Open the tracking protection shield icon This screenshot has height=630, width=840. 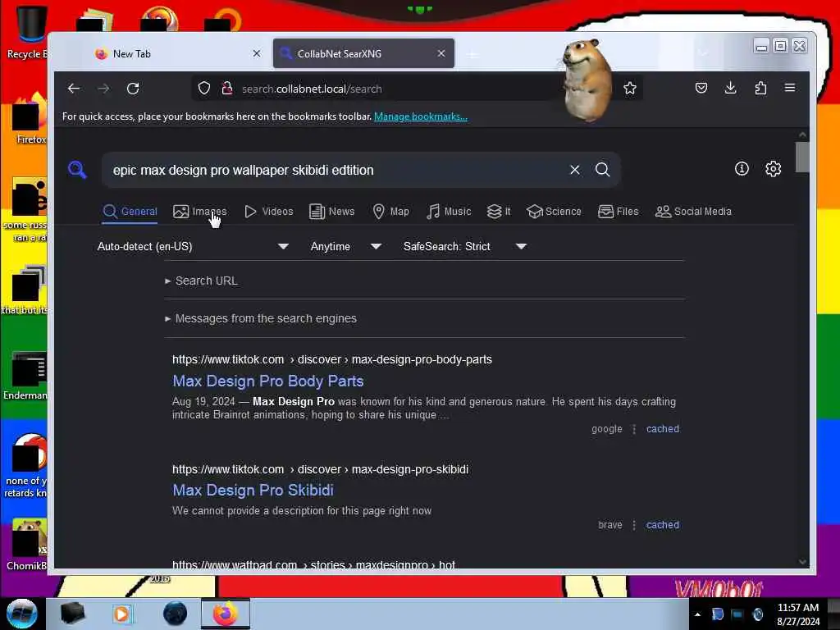(204, 89)
